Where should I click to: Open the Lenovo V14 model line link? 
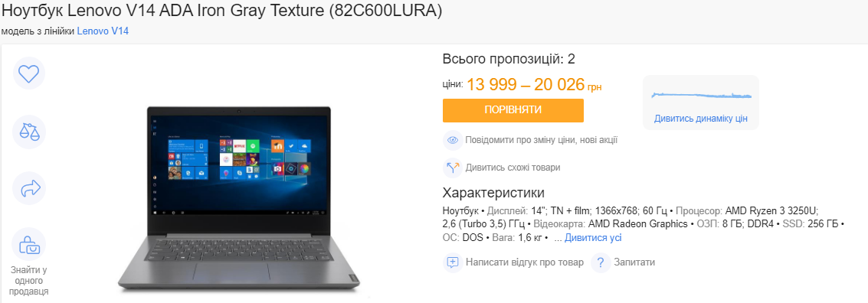tap(103, 31)
